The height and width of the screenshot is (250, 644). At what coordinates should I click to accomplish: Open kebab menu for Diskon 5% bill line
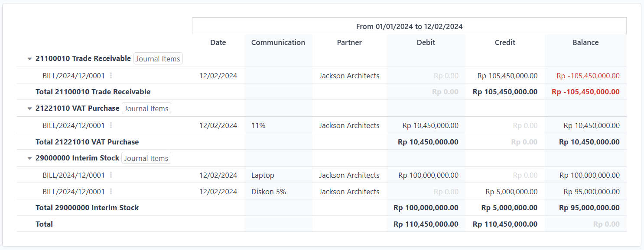111,192
